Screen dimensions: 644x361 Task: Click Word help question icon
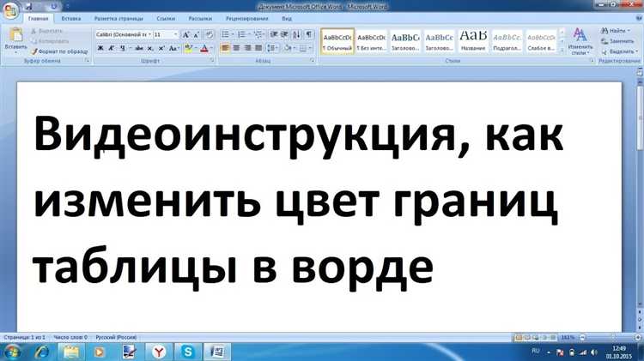(x=639, y=19)
